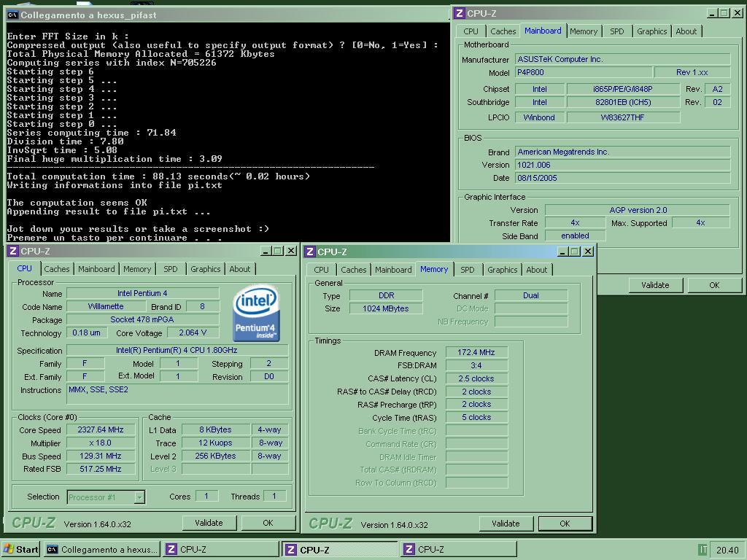Select CPU tab in Memory window

pos(321,270)
